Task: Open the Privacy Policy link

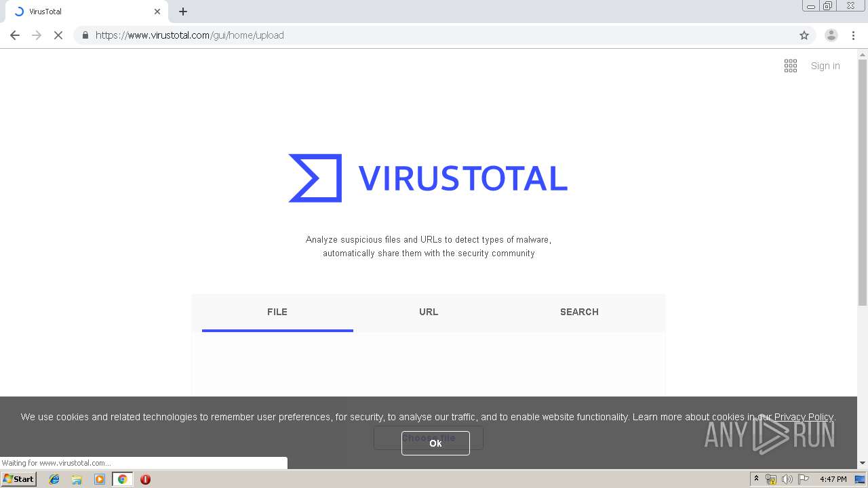Action: coord(804,417)
